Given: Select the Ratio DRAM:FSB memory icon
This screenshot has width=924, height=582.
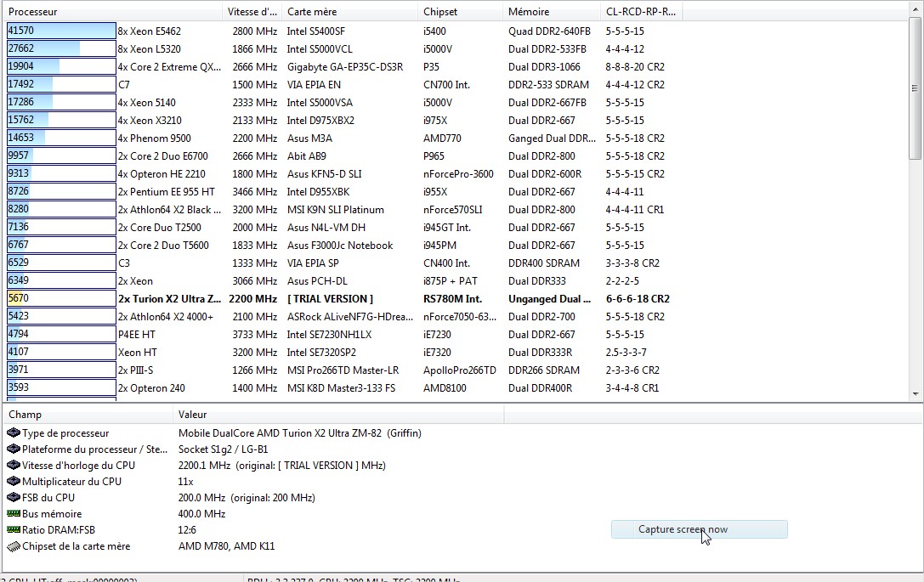Looking at the screenshot, I should tap(14, 530).
